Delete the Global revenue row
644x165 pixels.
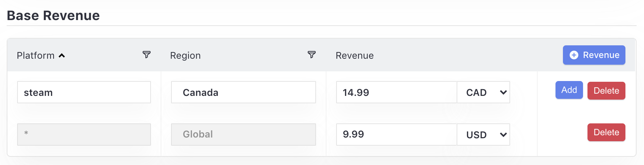click(x=606, y=132)
